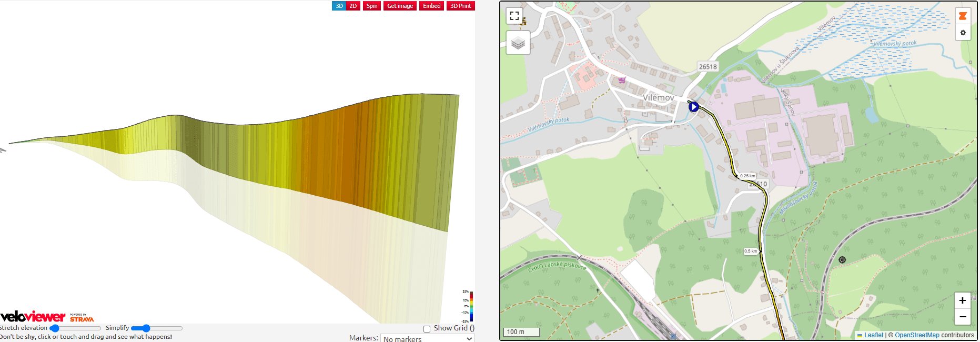This screenshot has height=342, width=980.
Task: Click the 3D Print button
Action: (461, 6)
